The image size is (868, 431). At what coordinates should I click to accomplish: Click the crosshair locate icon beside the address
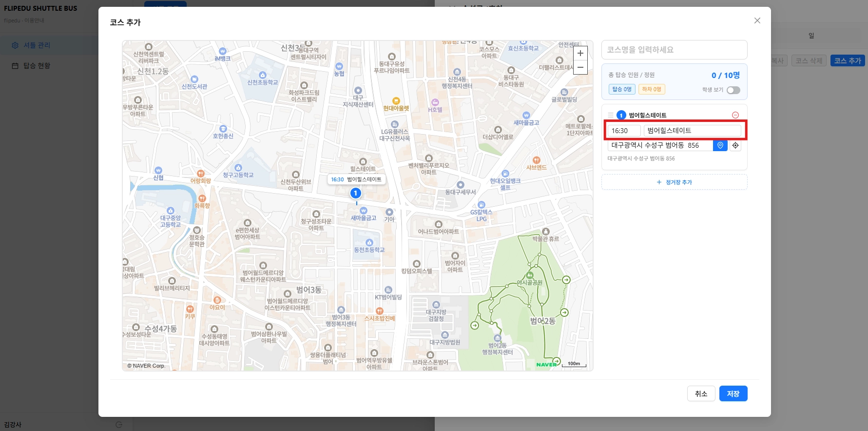735,145
